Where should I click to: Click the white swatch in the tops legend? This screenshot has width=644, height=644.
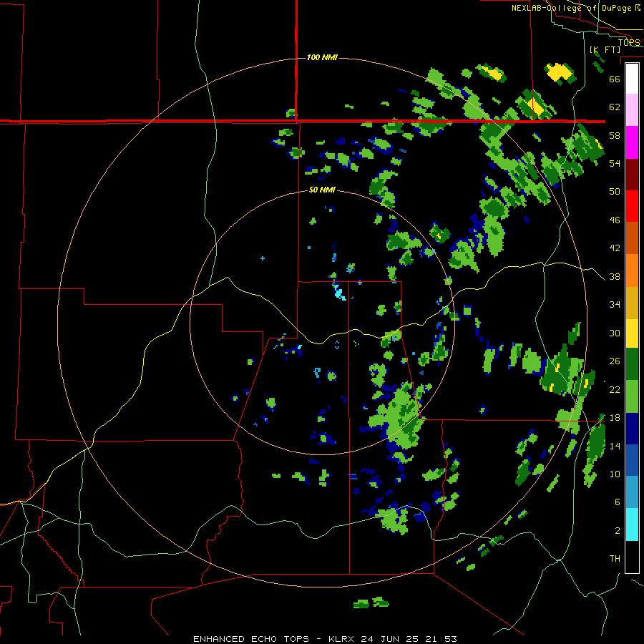pyautogui.click(x=632, y=79)
